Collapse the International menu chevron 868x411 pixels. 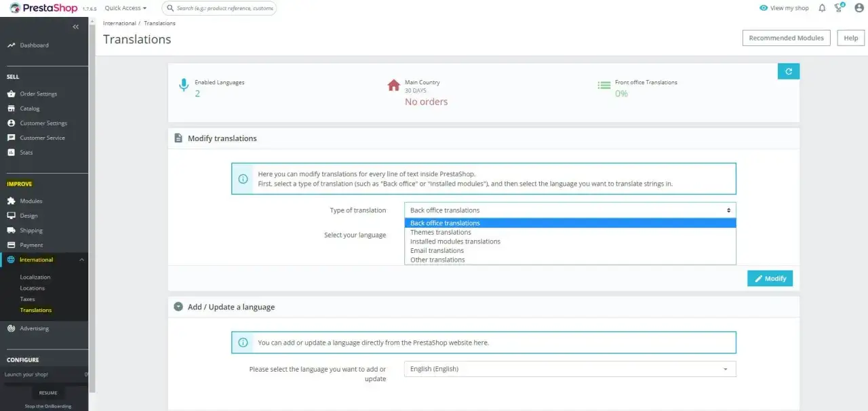click(x=81, y=260)
